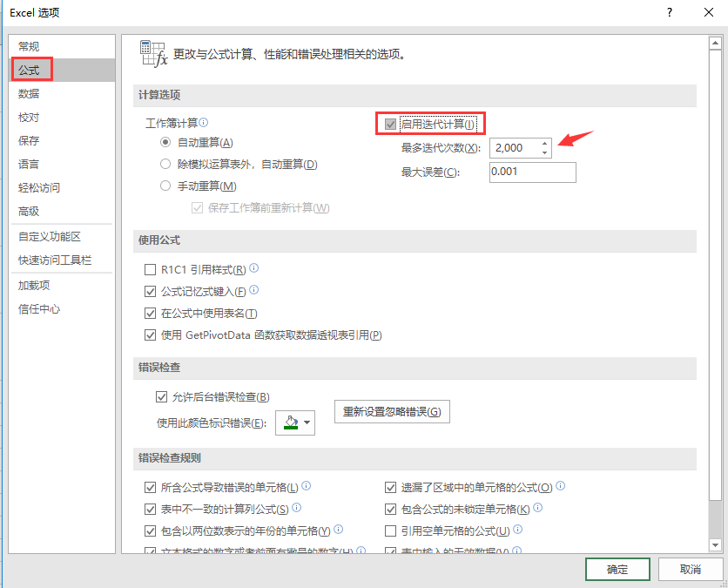Click the help question mark icon
Viewport: 728px width, 588px height.
670,12
